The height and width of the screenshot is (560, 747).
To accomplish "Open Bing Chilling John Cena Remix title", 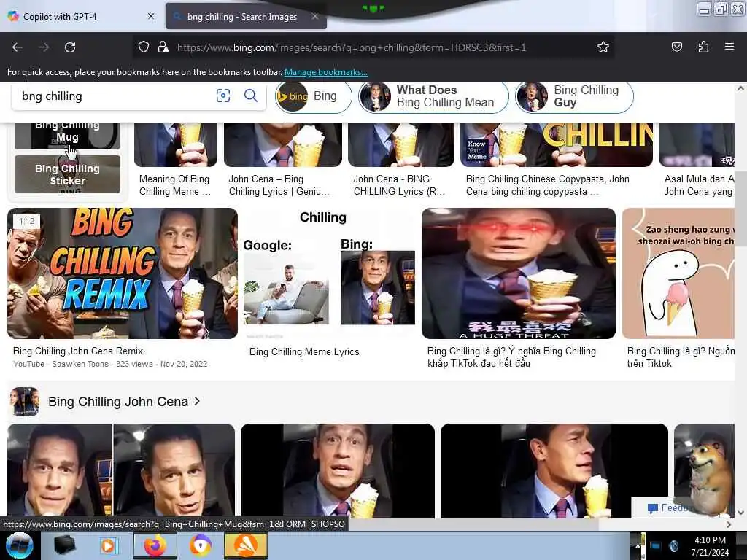I will point(78,351).
